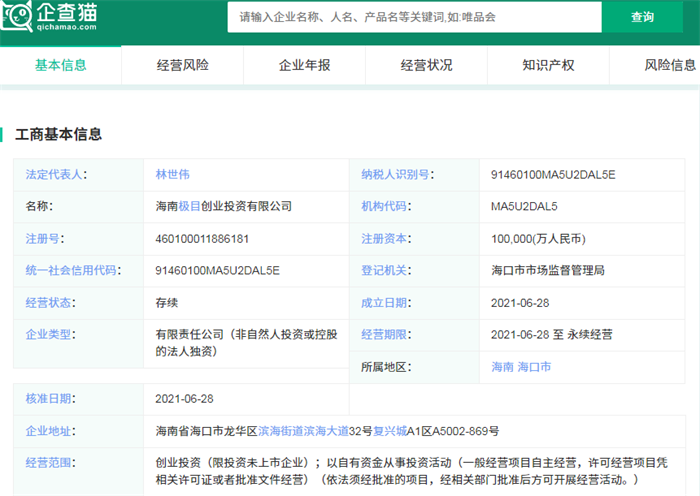Click organization code MA5U2DAL5

point(524,206)
